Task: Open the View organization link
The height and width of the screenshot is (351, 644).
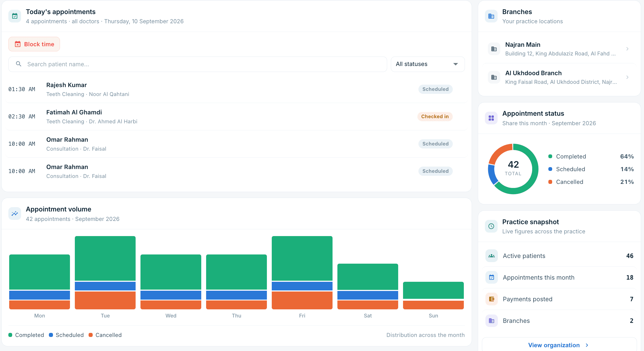Action: pos(559,345)
